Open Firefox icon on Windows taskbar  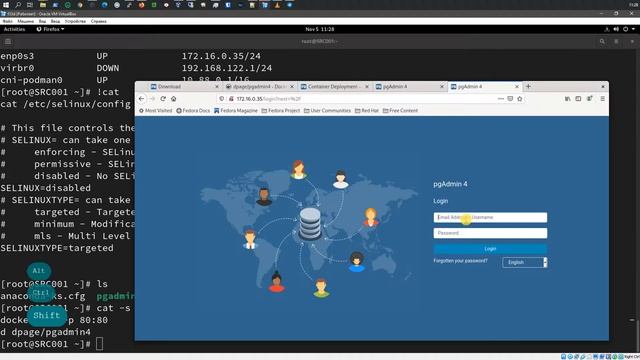141,5
